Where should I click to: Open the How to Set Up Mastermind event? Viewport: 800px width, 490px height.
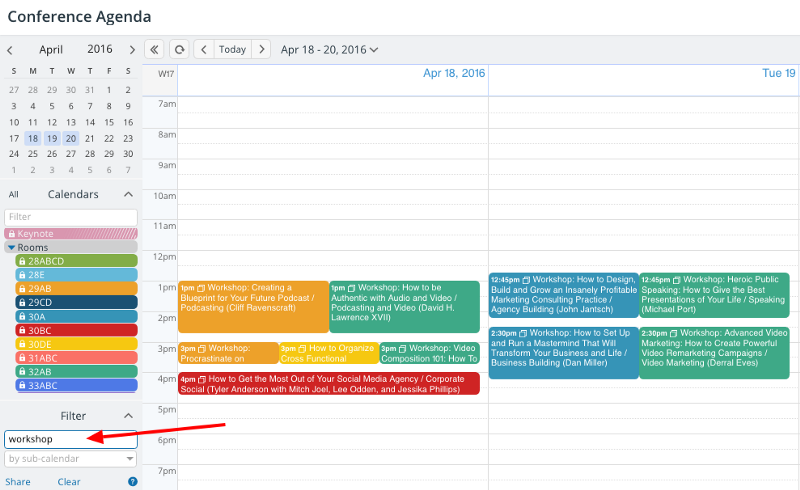(564, 353)
